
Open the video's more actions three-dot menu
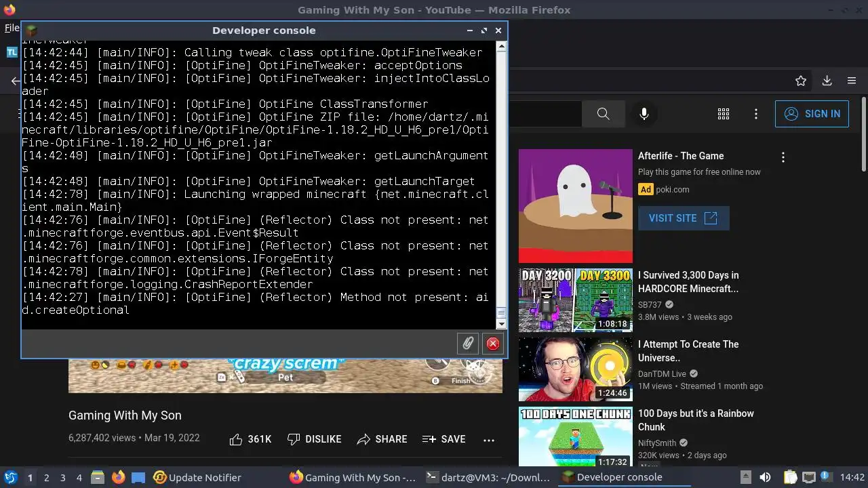(x=489, y=440)
